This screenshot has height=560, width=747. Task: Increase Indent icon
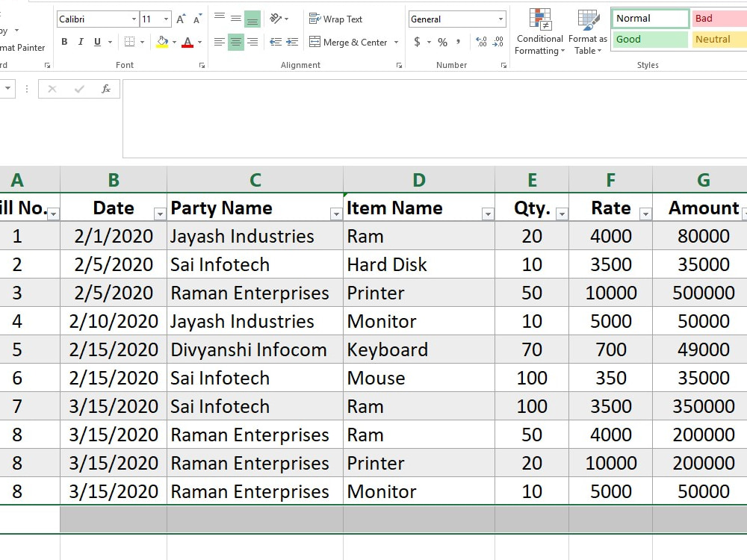pos(292,42)
